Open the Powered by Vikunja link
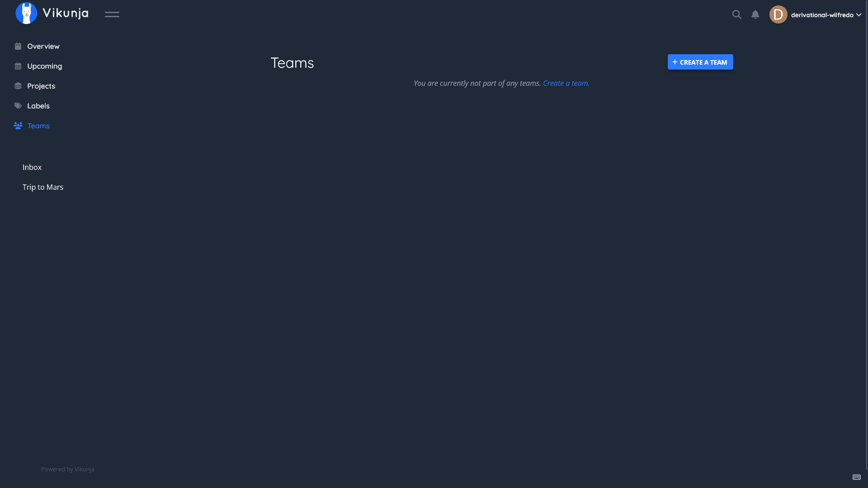The height and width of the screenshot is (488, 868). pos(68,469)
